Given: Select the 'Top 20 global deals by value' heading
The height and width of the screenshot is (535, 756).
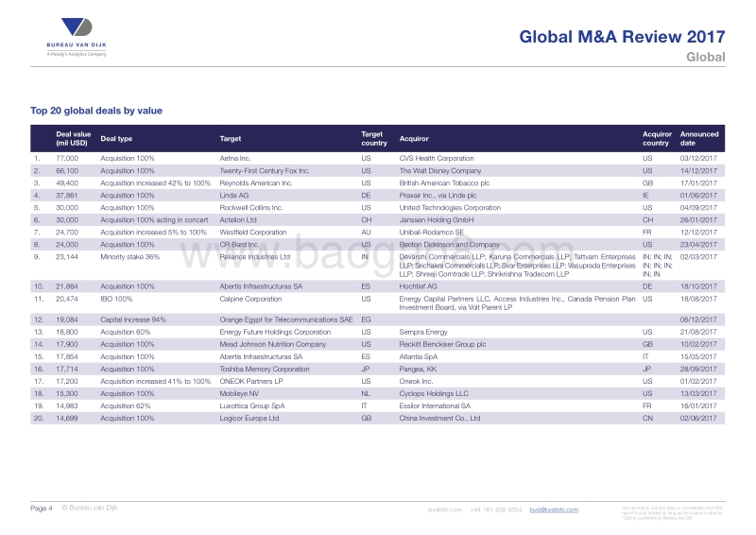Looking at the screenshot, I should [96, 111].
